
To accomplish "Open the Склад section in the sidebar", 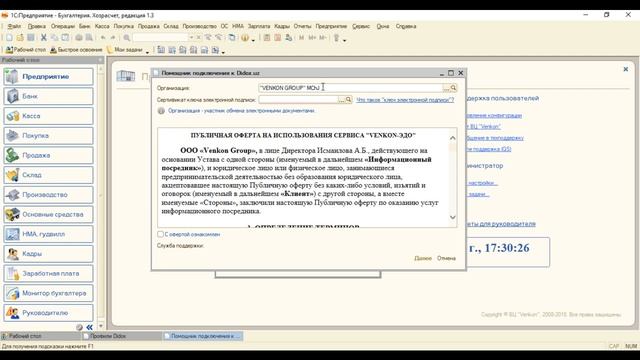I will pos(48,175).
